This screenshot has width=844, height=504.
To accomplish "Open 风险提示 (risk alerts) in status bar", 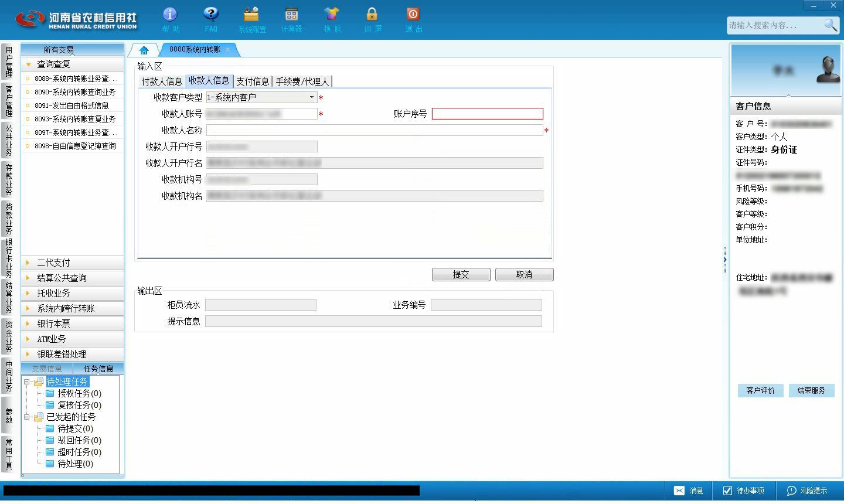I will point(807,491).
